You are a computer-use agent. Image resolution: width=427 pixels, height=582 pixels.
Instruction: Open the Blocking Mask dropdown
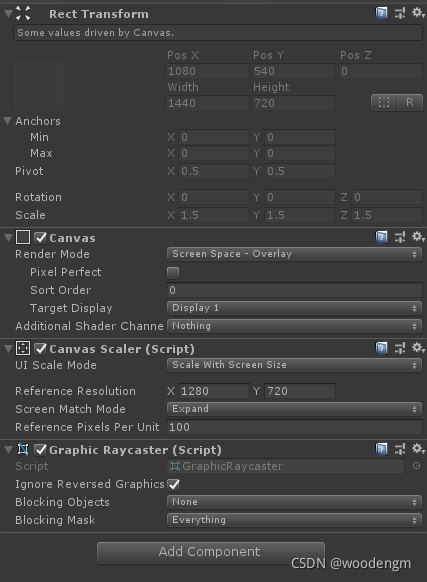294,520
